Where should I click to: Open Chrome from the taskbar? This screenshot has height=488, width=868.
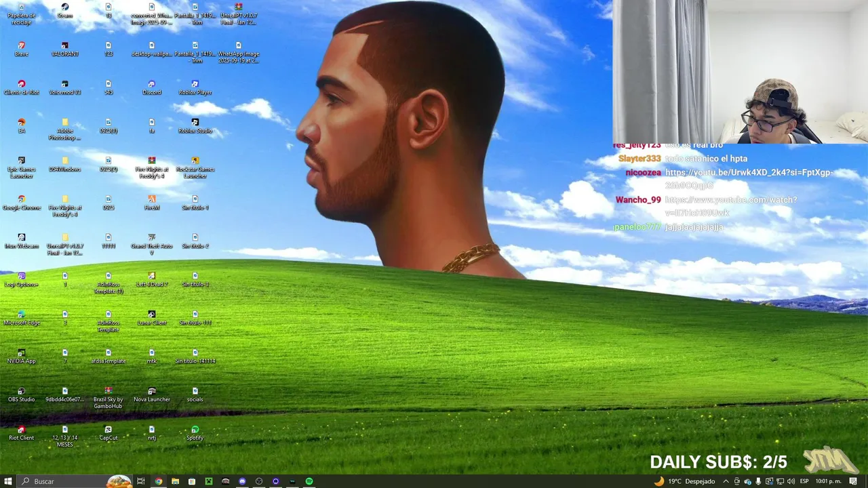point(159,481)
